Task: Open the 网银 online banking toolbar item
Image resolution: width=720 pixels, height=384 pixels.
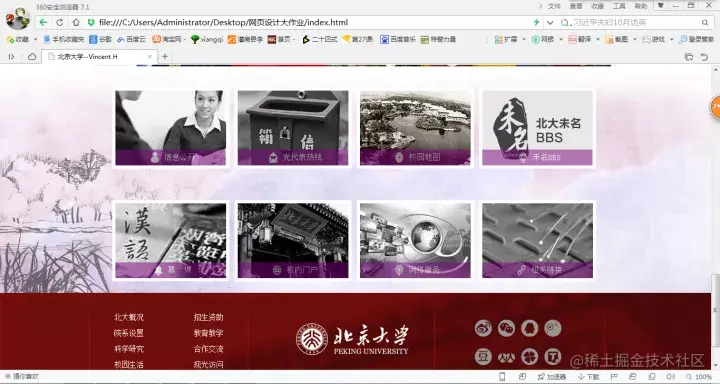Action: click(x=543, y=40)
